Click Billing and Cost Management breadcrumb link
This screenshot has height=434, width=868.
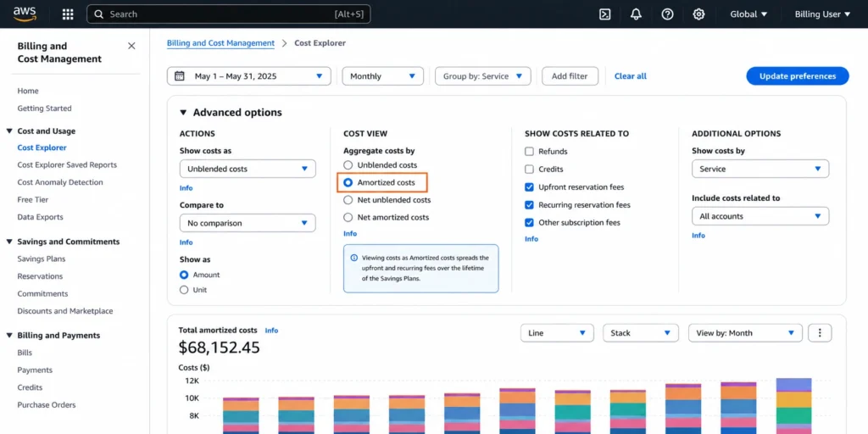[220, 43]
